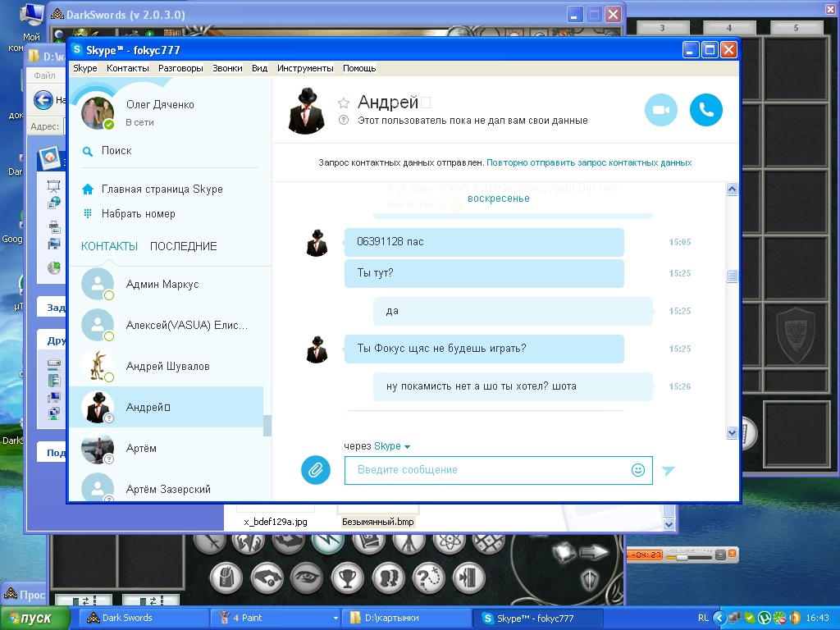Click the Back arrow in Explorer window
Screen dimensions: 840x630
(43, 99)
